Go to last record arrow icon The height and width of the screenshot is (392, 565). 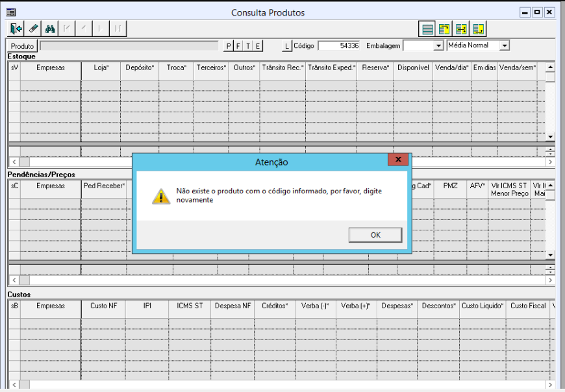[118, 29]
